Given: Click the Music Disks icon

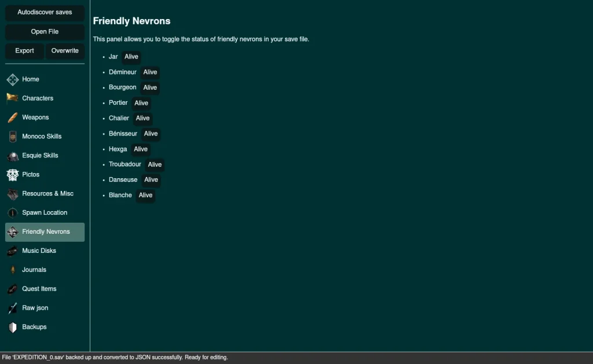Looking at the screenshot, I should (x=13, y=251).
